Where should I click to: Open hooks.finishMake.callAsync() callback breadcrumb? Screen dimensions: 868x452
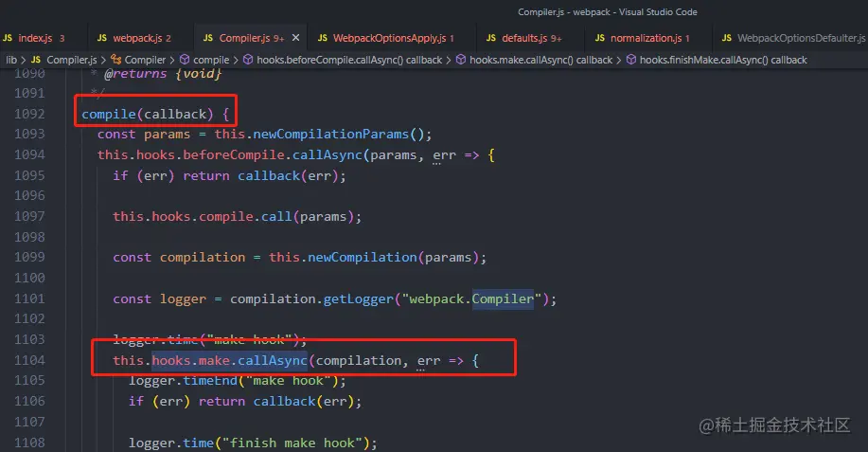coord(723,60)
